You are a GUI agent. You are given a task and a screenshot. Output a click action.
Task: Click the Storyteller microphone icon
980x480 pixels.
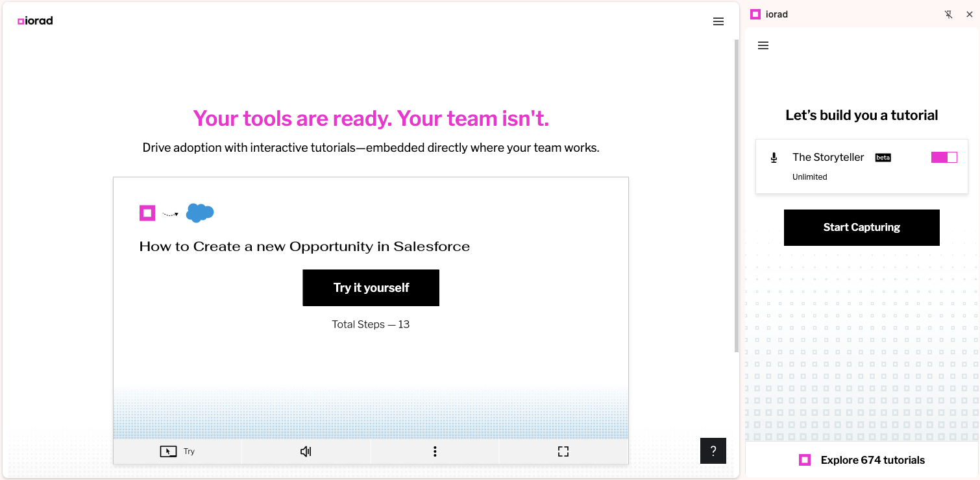(774, 158)
